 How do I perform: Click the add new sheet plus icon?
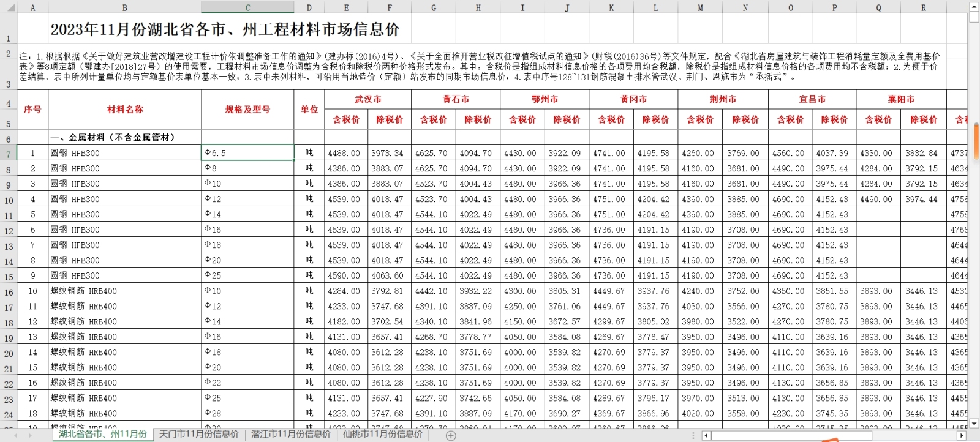click(451, 435)
